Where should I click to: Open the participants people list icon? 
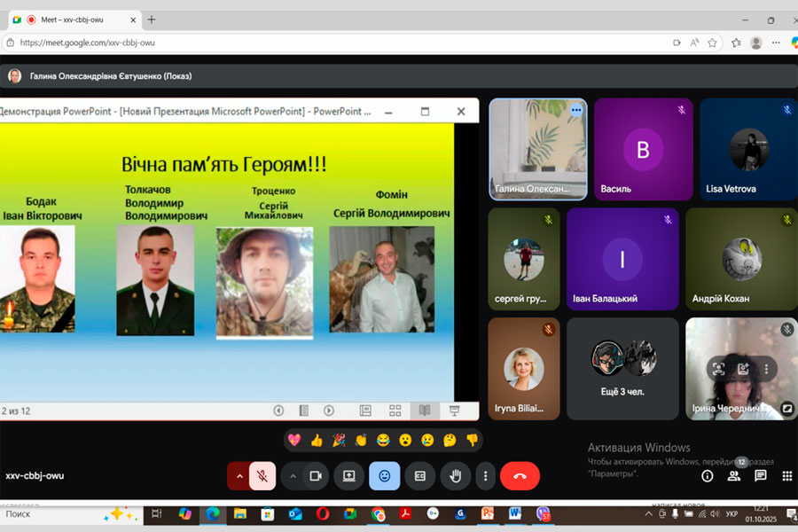(733, 476)
